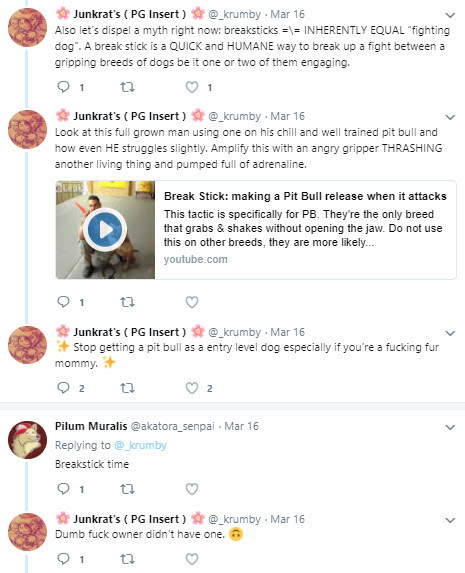The height and width of the screenshot is (573, 465).
Task: Retweet the 'Stop getting a pit bull' tweet
Action: coord(127,388)
